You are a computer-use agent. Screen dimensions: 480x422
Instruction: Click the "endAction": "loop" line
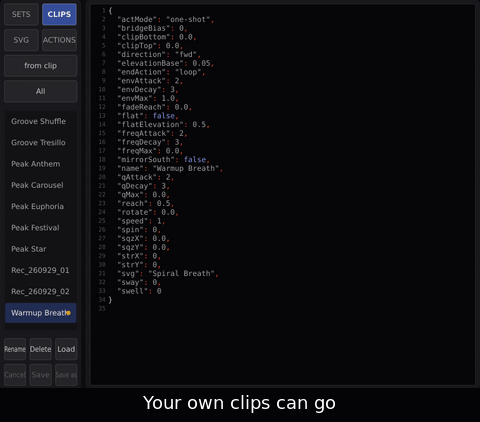pyautogui.click(x=161, y=72)
